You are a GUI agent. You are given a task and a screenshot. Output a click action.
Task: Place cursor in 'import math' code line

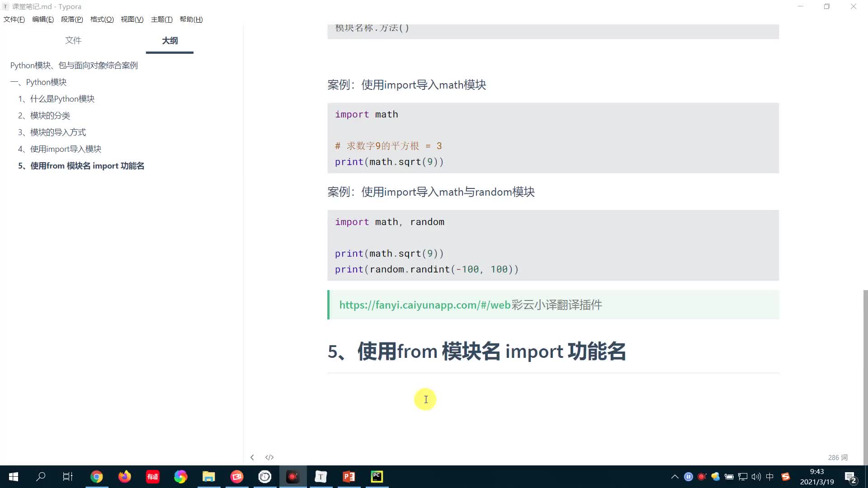(x=367, y=114)
